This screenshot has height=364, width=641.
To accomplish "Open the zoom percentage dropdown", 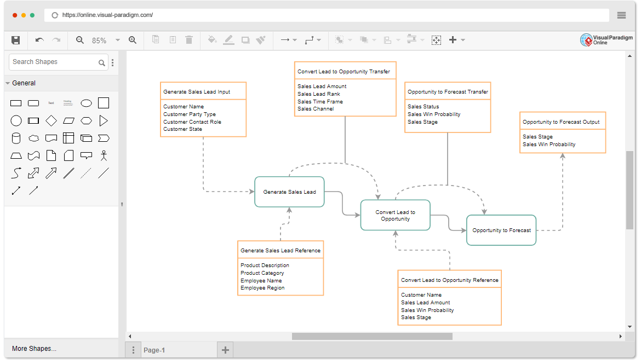I will click(x=117, y=40).
